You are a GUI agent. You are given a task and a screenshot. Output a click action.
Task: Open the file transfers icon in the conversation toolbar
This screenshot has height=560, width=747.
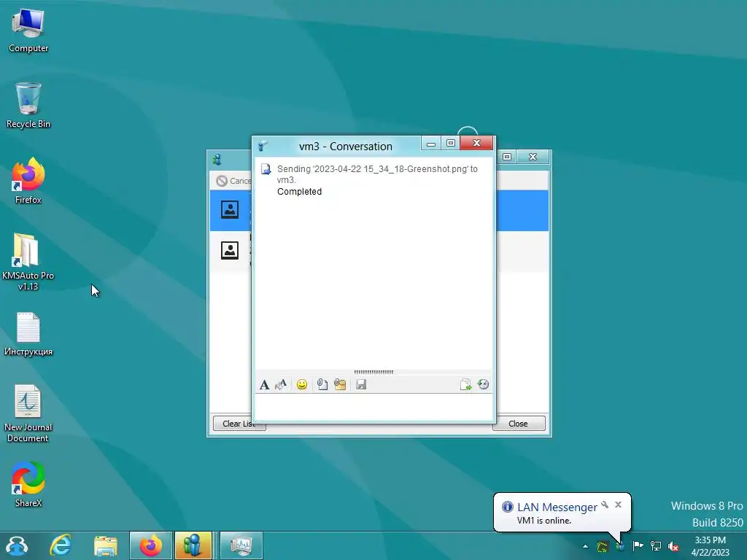(465, 385)
